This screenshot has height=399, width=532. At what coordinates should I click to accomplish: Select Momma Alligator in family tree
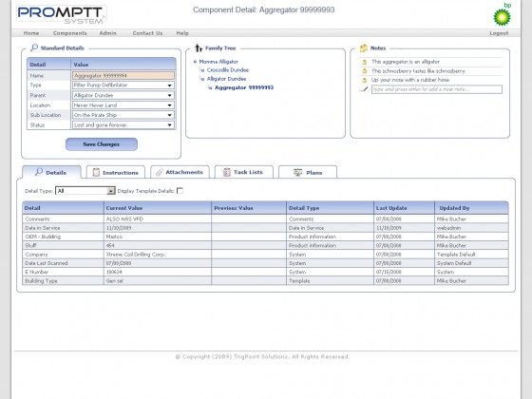[218, 62]
